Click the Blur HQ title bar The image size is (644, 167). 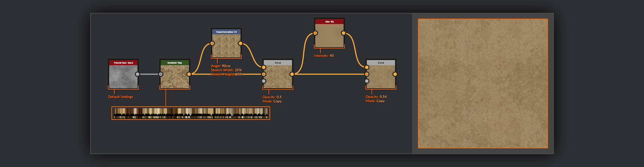329,22
